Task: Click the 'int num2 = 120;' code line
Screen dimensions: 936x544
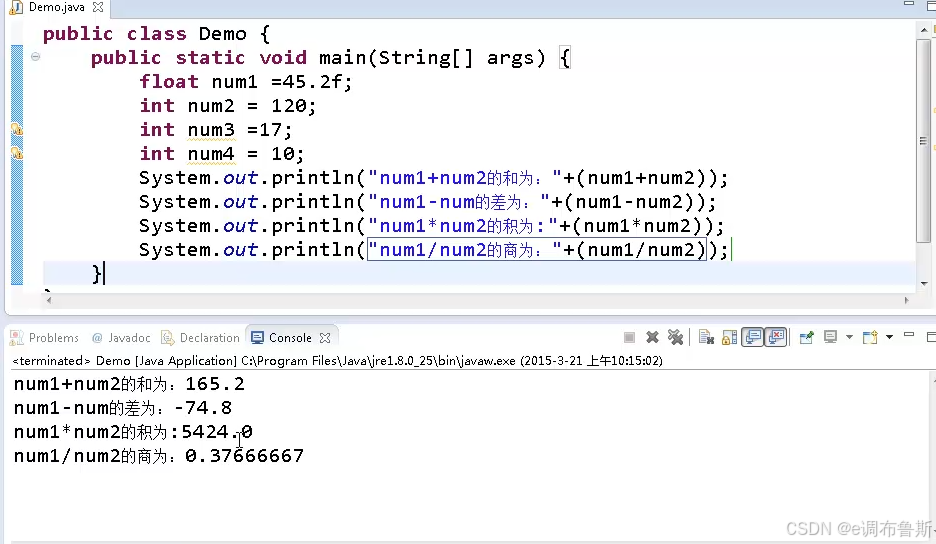Action: coord(227,106)
